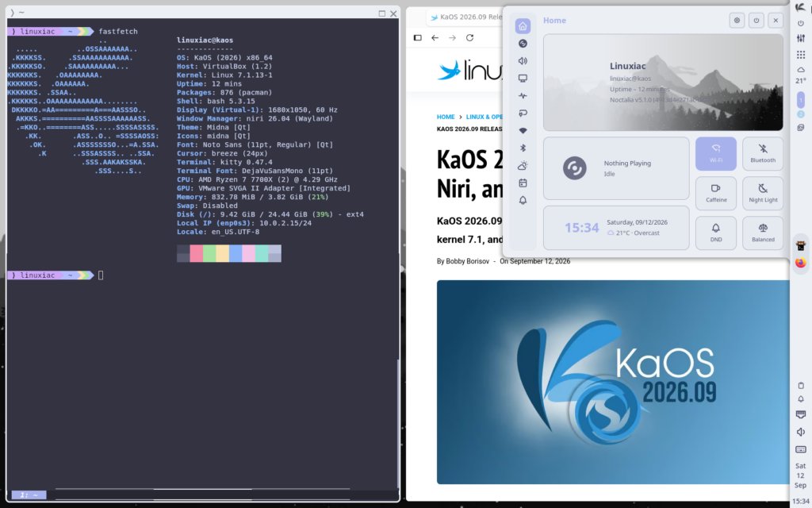Open the notifications bell tab in panel sidebar

tap(523, 201)
